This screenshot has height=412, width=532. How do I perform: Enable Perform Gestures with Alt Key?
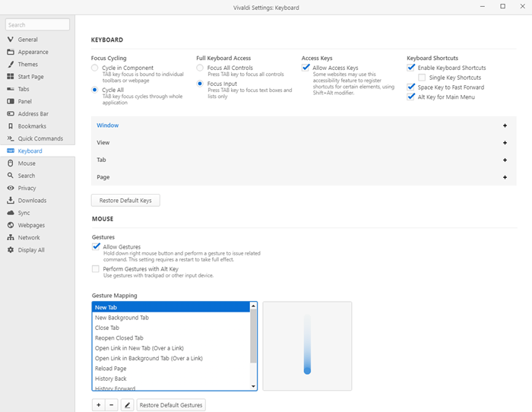[x=96, y=269]
